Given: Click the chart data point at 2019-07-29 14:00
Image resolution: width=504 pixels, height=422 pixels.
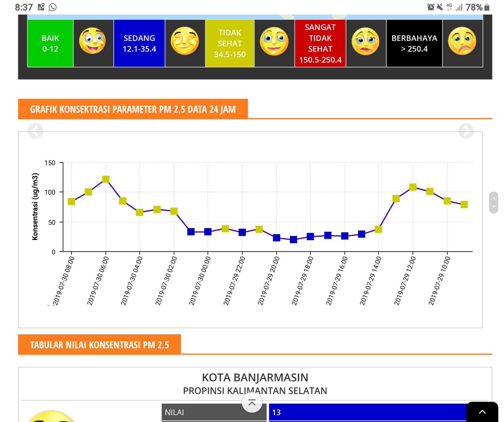Looking at the screenshot, I should coord(378,229).
